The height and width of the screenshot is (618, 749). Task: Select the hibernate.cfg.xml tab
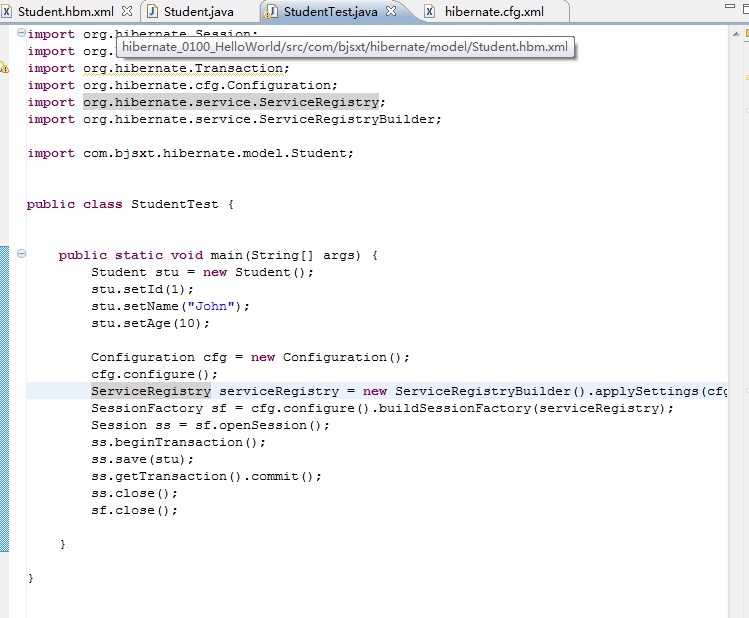point(493,12)
